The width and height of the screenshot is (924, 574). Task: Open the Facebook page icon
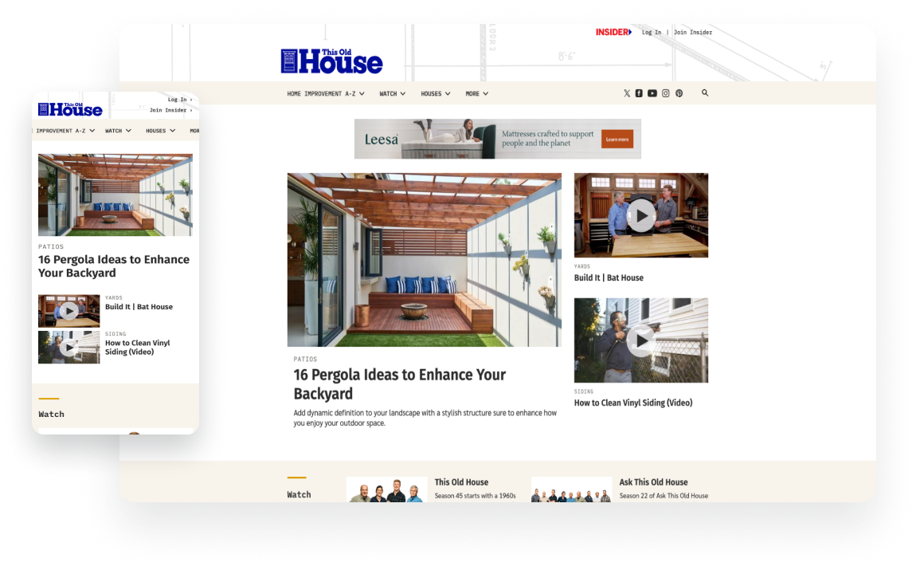[639, 93]
